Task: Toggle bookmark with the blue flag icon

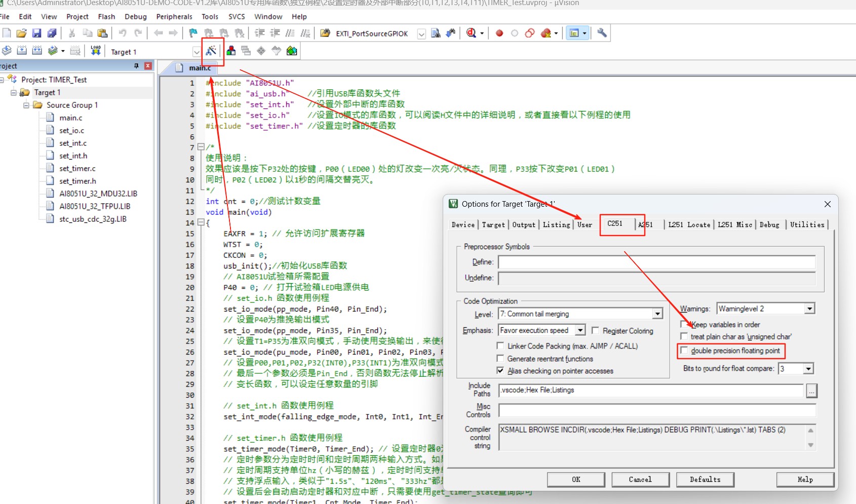Action: click(x=193, y=33)
